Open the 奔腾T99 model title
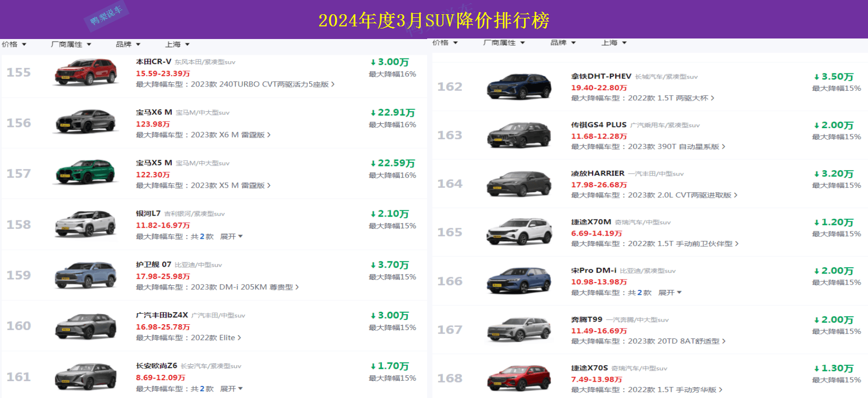Image resolution: width=868 pixels, height=398 pixels. tap(587, 319)
